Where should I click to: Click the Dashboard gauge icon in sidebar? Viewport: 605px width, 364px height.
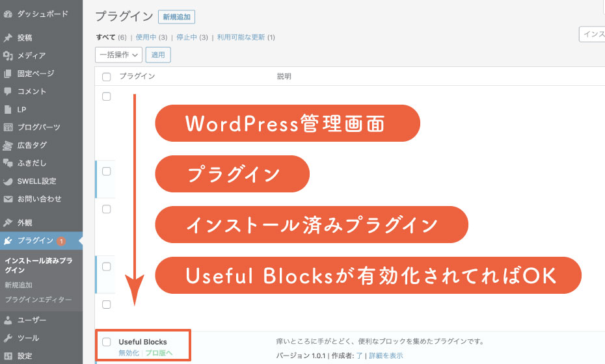(x=8, y=13)
